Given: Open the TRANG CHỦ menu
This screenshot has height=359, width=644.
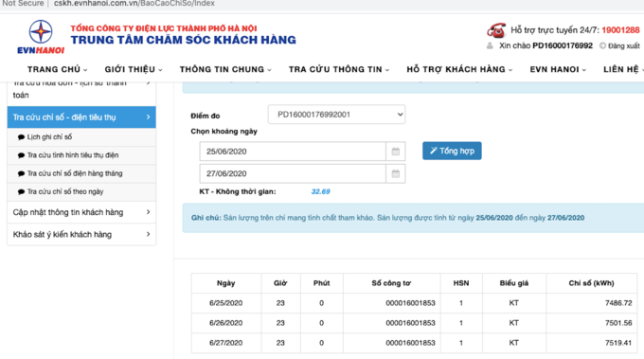Looking at the screenshot, I should (x=57, y=69).
